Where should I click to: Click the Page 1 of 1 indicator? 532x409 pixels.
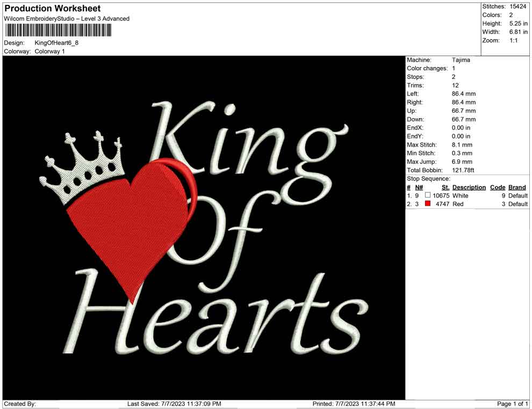tap(511, 403)
